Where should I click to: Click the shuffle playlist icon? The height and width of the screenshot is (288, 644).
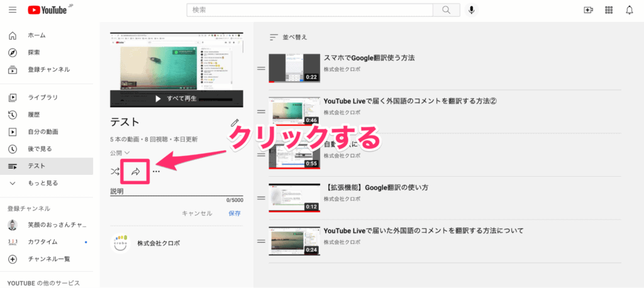tap(115, 171)
